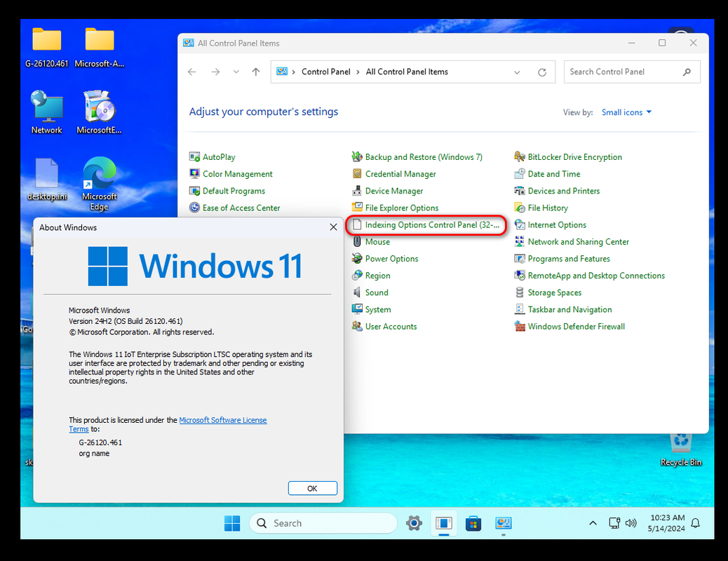Click Windows Defender Firewall icon
The image size is (728, 561).
[520, 327]
